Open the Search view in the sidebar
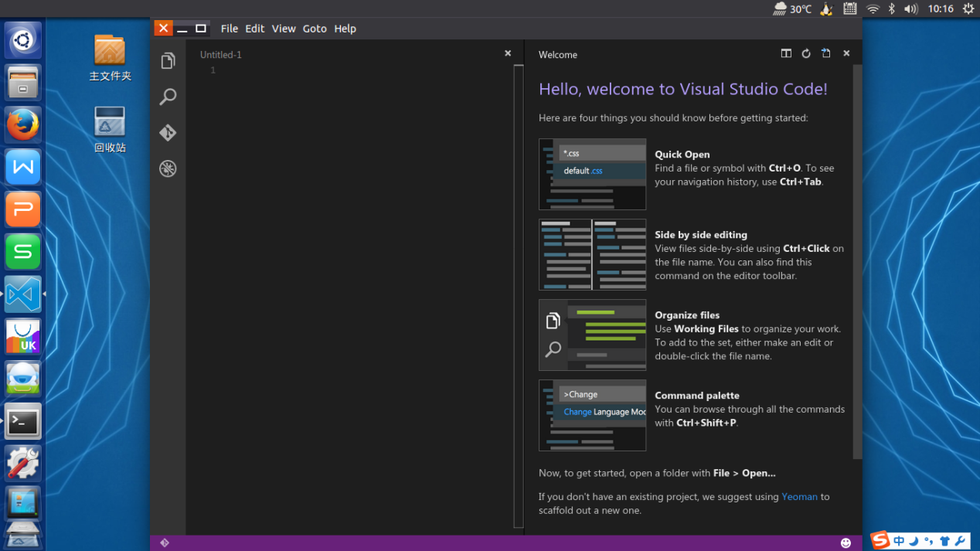The height and width of the screenshot is (551, 980). tap(168, 96)
